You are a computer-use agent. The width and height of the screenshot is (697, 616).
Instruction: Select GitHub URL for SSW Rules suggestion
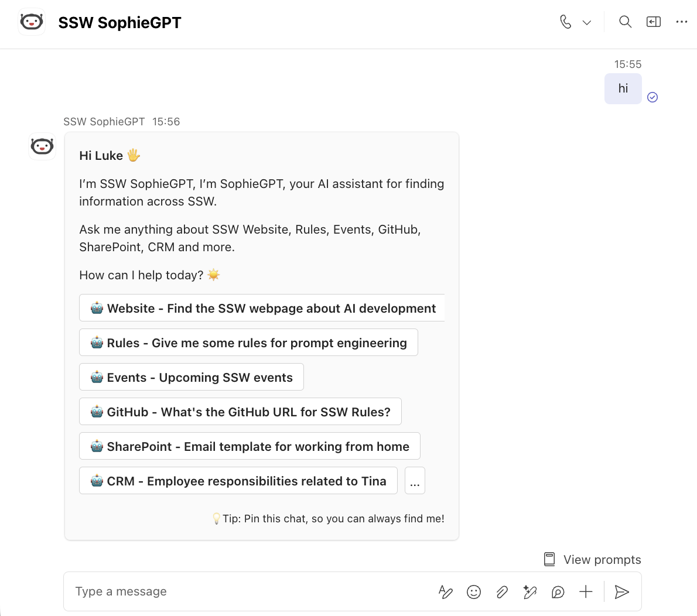pos(241,412)
